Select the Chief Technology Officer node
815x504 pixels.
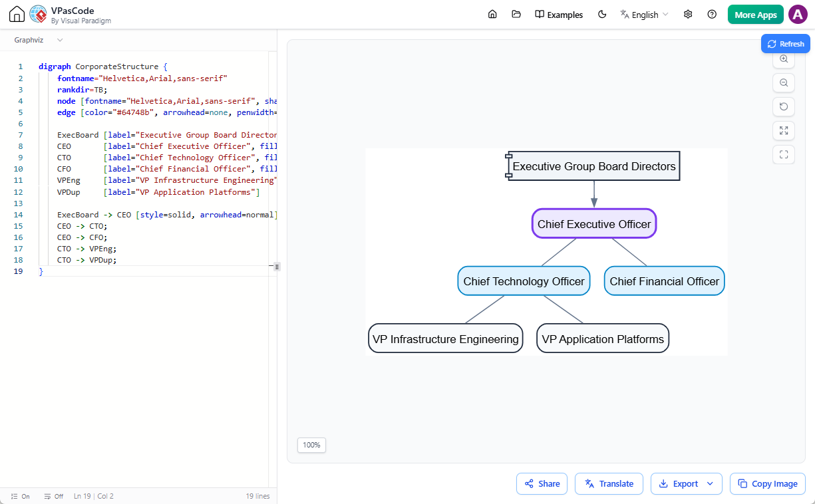[524, 281]
